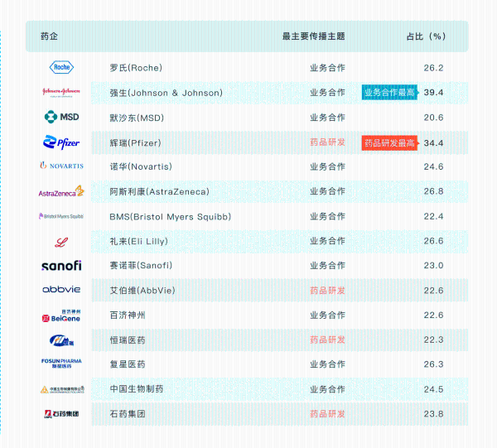This screenshot has height=448, width=497.
Task: Click the 24.6 percentage value
Action: point(433,166)
